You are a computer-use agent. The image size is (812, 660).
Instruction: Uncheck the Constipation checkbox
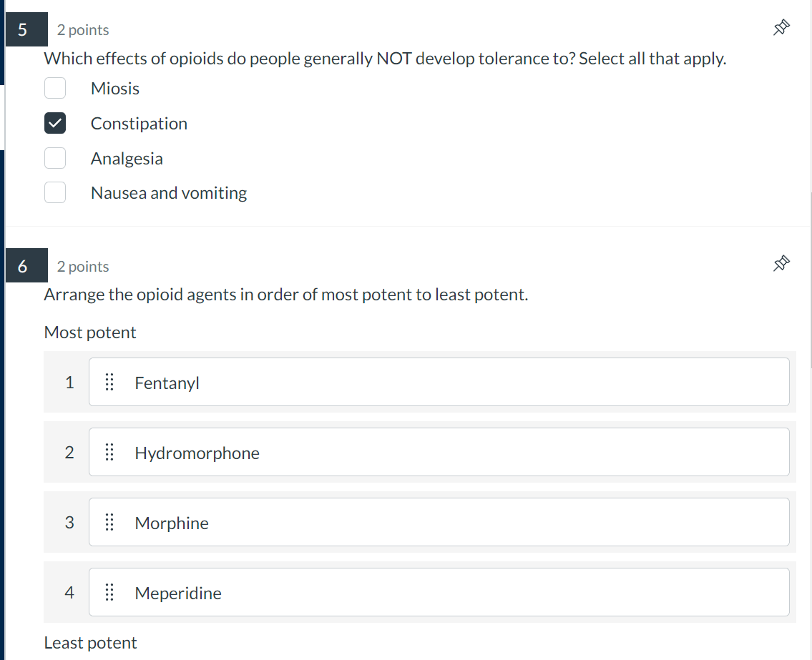point(55,123)
